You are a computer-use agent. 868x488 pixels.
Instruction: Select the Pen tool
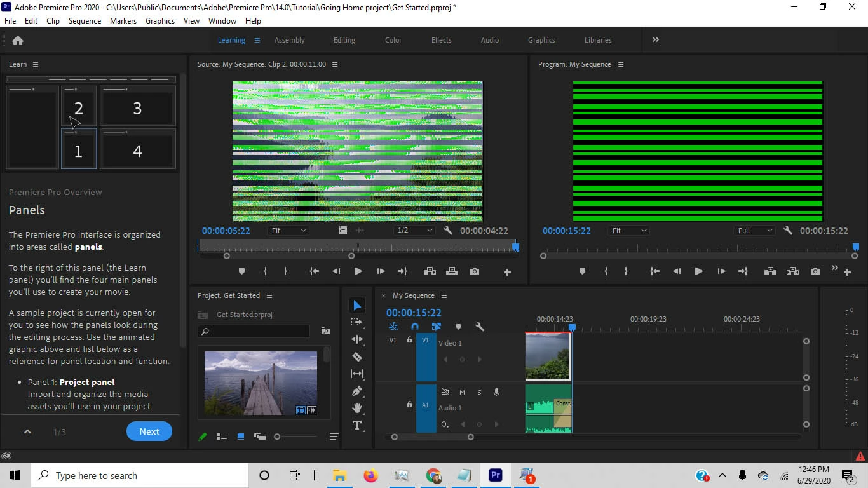tap(357, 391)
